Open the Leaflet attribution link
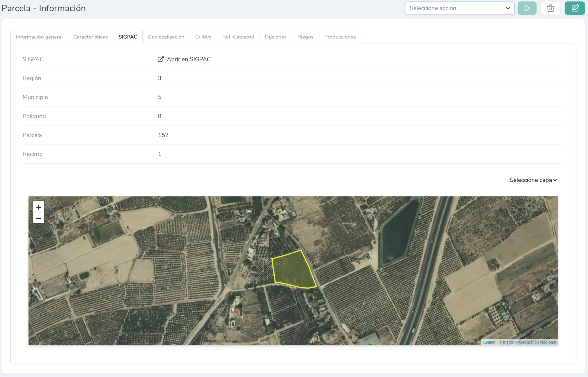This screenshot has width=588, height=377. coord(489,342)
